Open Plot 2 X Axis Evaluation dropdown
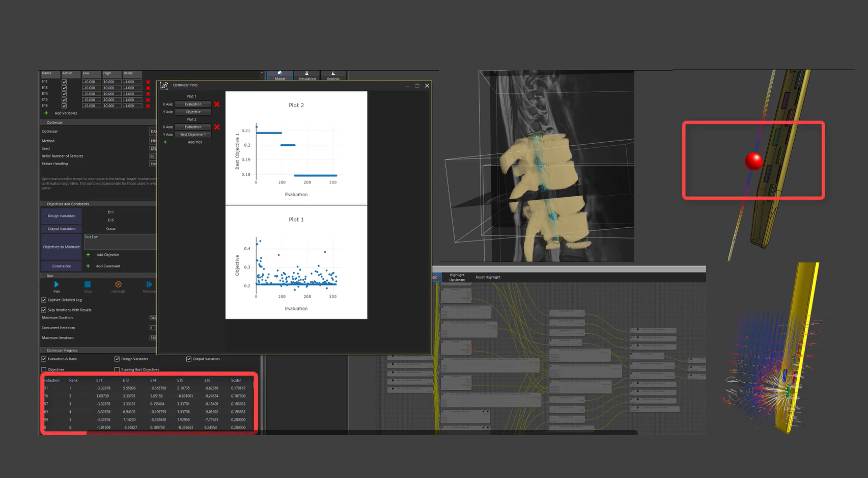Image resolution: width=868 pixels, height=478 pixels. pos(193,127)
